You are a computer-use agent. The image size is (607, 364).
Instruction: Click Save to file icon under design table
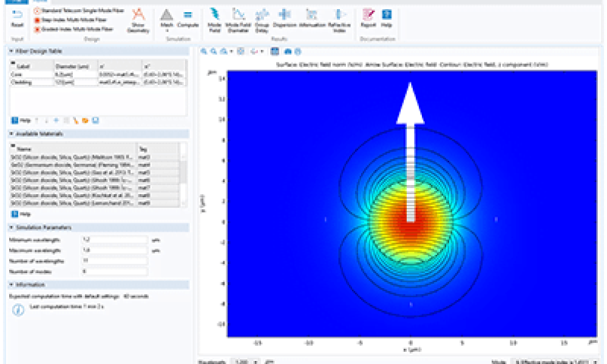tap(95, 120)
